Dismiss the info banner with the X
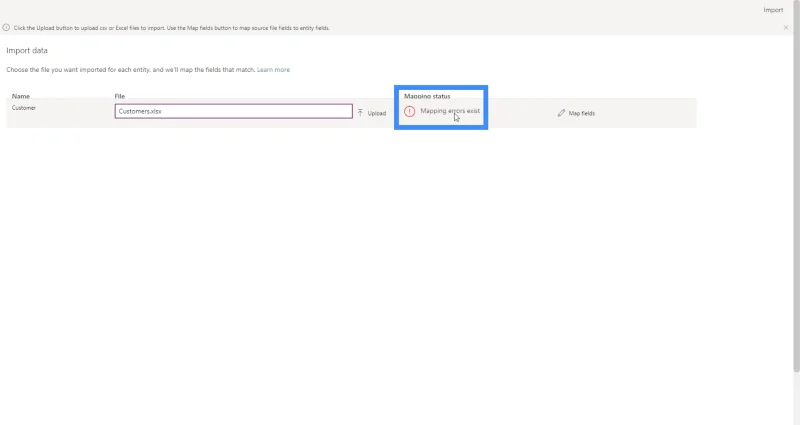 [x=786, y=28]
